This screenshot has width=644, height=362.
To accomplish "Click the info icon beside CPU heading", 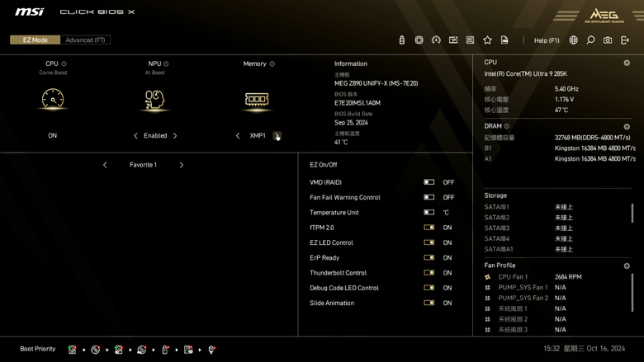I will coord(64,63).
